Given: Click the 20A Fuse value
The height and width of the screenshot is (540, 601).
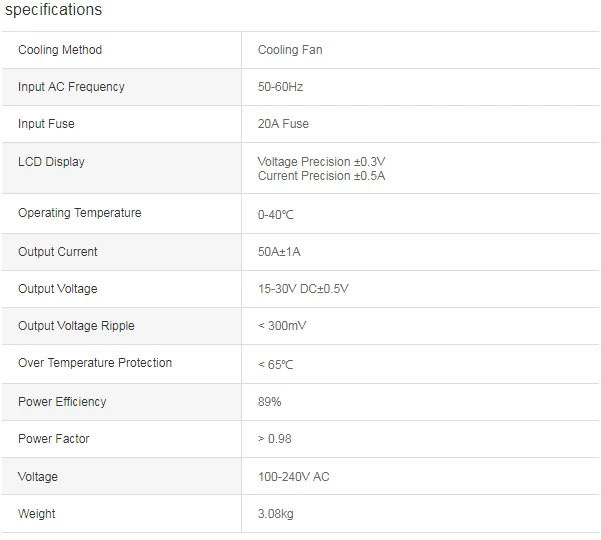Looking at the screenshot, I should click(283, 124).
